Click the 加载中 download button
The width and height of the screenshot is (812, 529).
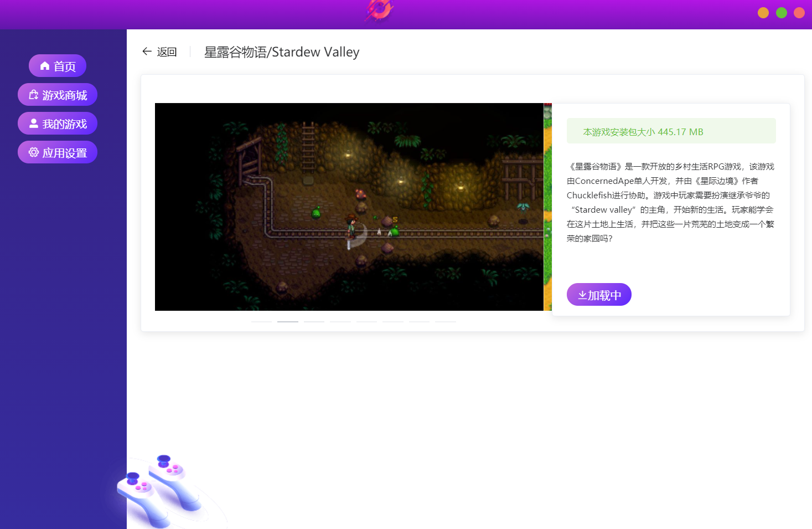pos(599,295)
